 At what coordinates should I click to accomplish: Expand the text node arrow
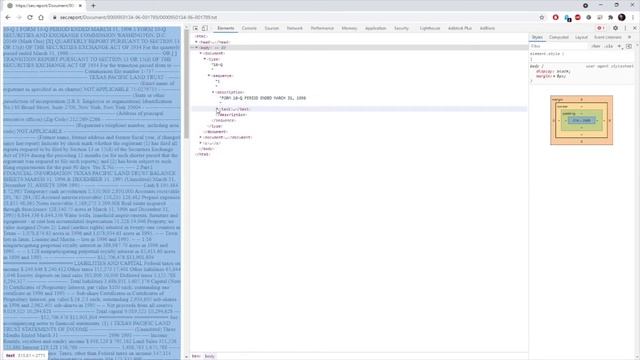[217, 109]
